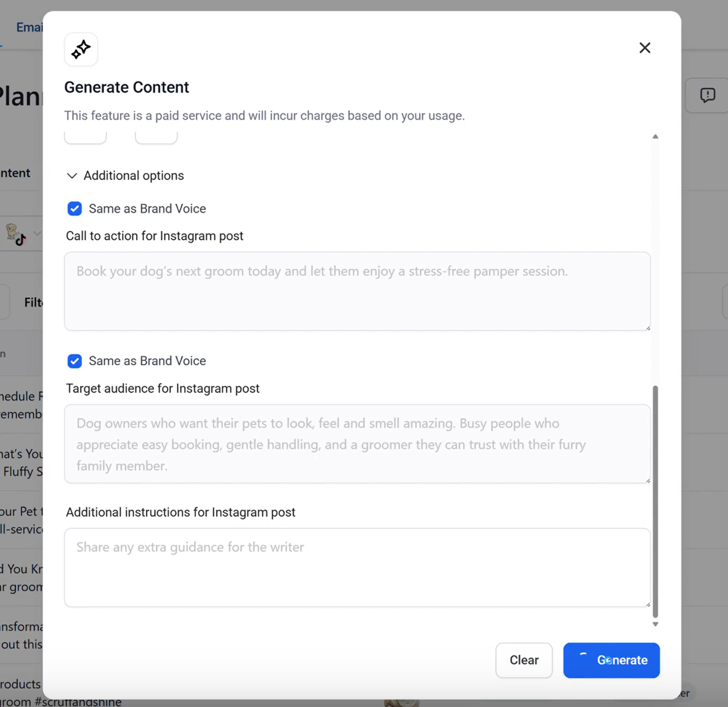This screenshot has width=728, height=707.
Task: Close the Generate Content dialog
Action: [x=645, y=48]
